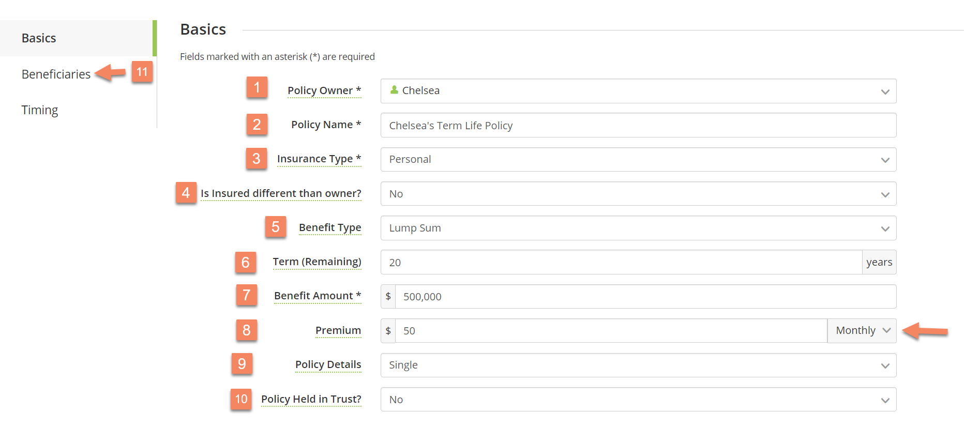Click the dollar sign before Benefit Amount
Viewport: 980px width, 428px height.
click(x=388, y=297)
